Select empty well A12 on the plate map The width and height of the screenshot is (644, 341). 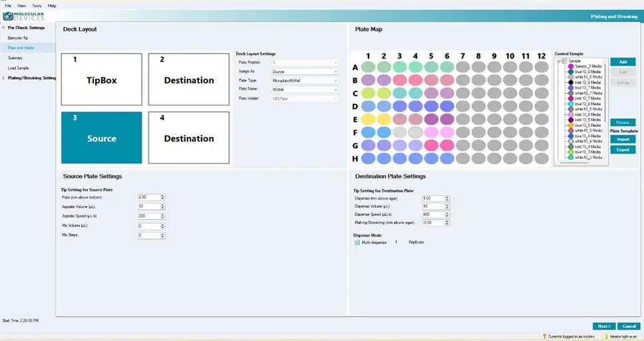click(542, 67)
